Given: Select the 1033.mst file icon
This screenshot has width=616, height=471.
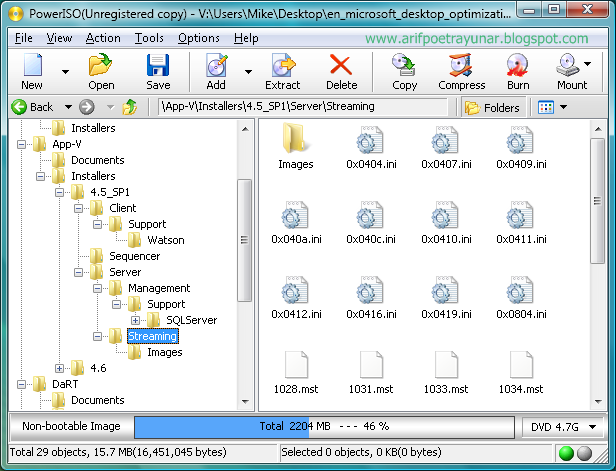Looking at the screenshot, I should 446,365.
